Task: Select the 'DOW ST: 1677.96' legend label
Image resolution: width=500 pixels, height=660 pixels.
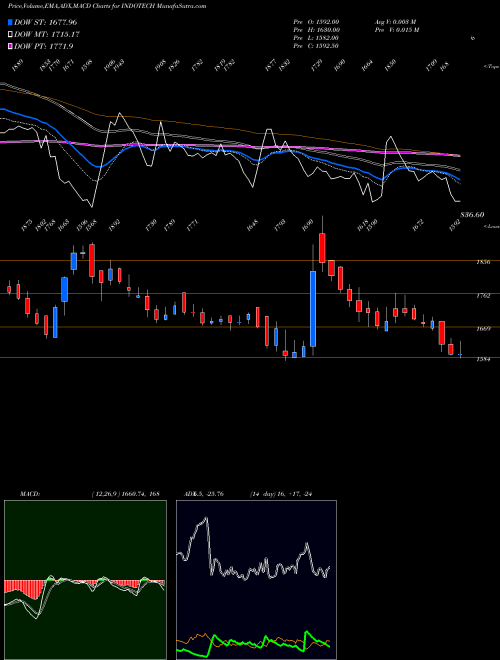Action: coord(45,22)
